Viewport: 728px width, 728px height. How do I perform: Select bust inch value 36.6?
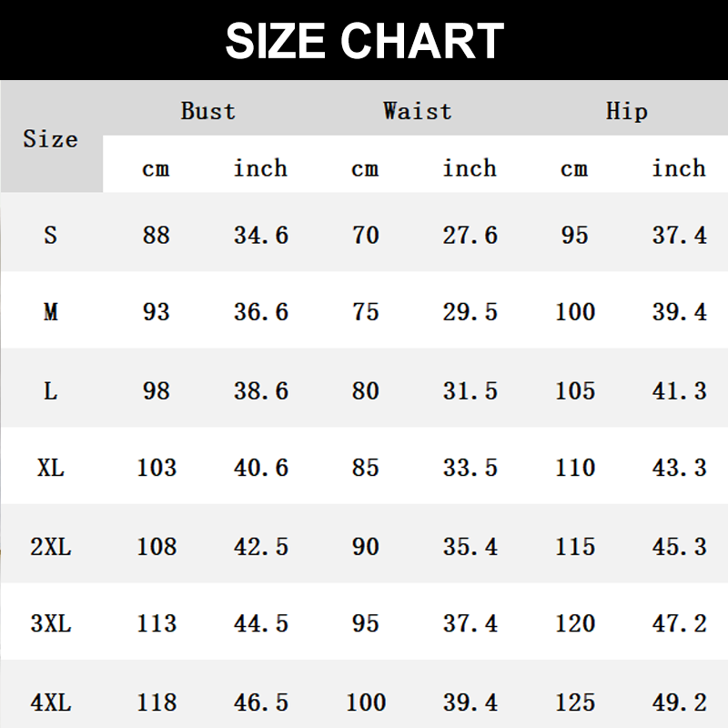pos(261,312)
